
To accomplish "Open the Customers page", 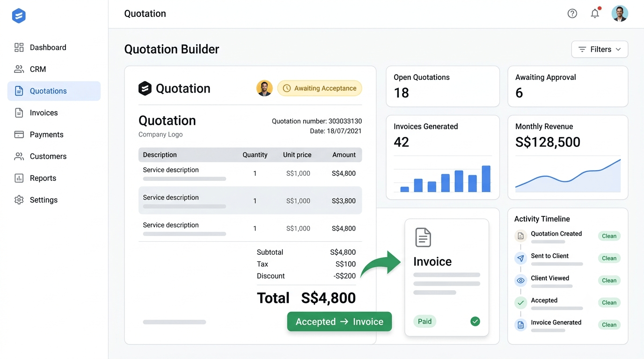I will coord(54,156).
